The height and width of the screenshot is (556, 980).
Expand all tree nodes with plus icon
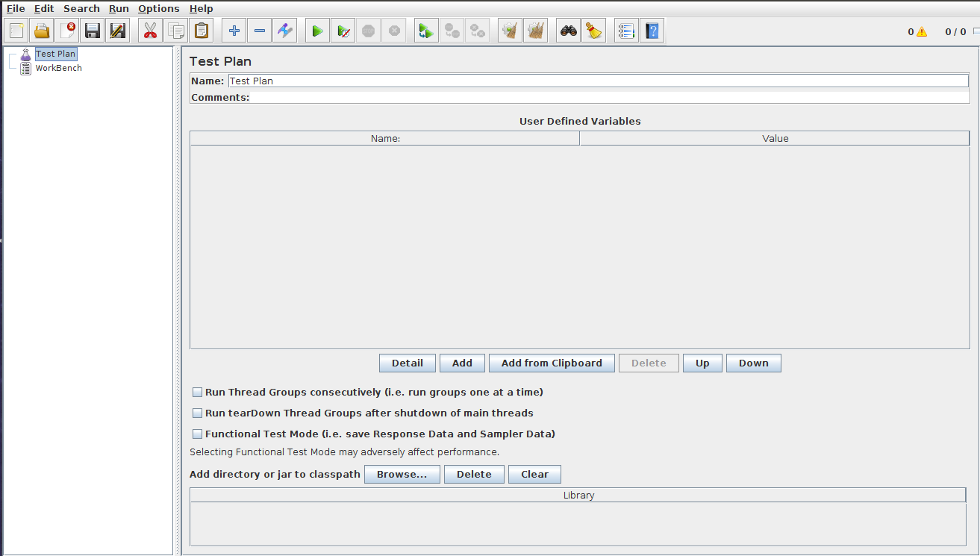[x=234, y=31]
